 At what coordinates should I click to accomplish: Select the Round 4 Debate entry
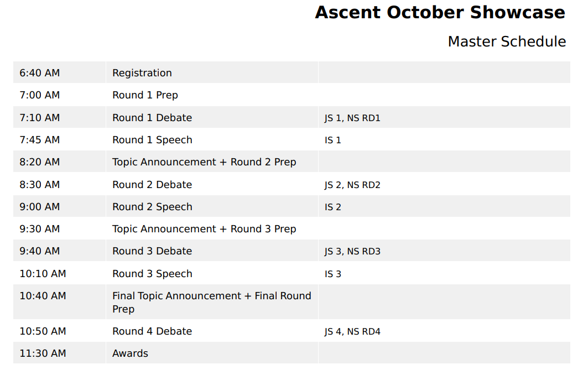click(x=152, y=331)
